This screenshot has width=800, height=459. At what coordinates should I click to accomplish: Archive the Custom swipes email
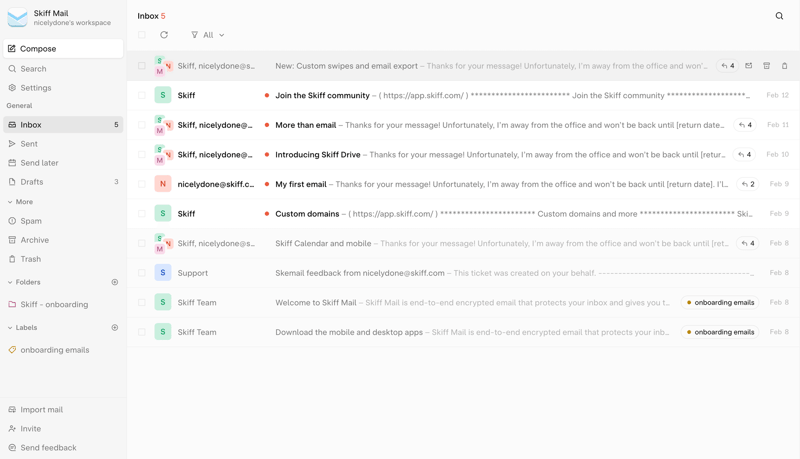tap(766, 66)
